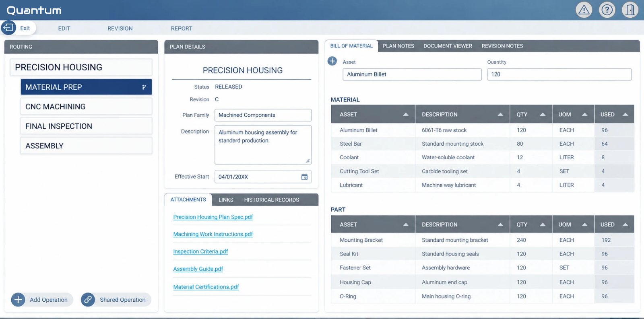The height and width of the screenshot is (319, 644).
Task: Sort Part table by DESCRIPTION arrow
Action: [x=500, y=224]
